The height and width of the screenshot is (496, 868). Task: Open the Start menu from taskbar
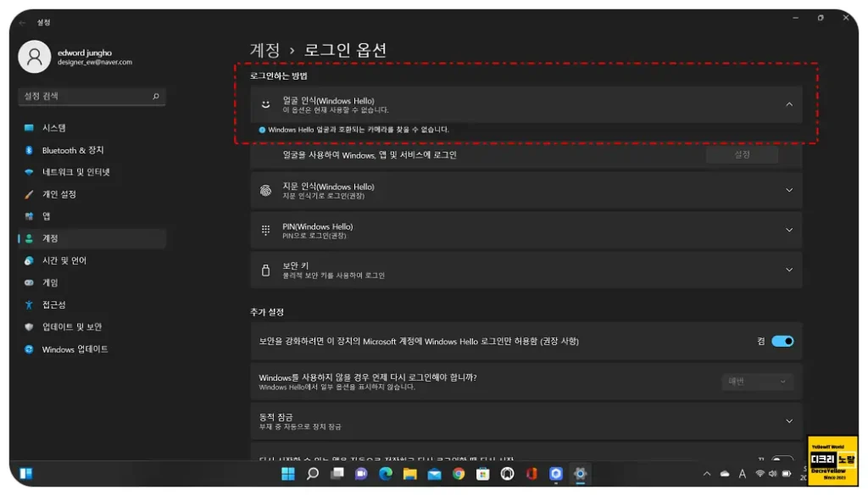(288, 474)
